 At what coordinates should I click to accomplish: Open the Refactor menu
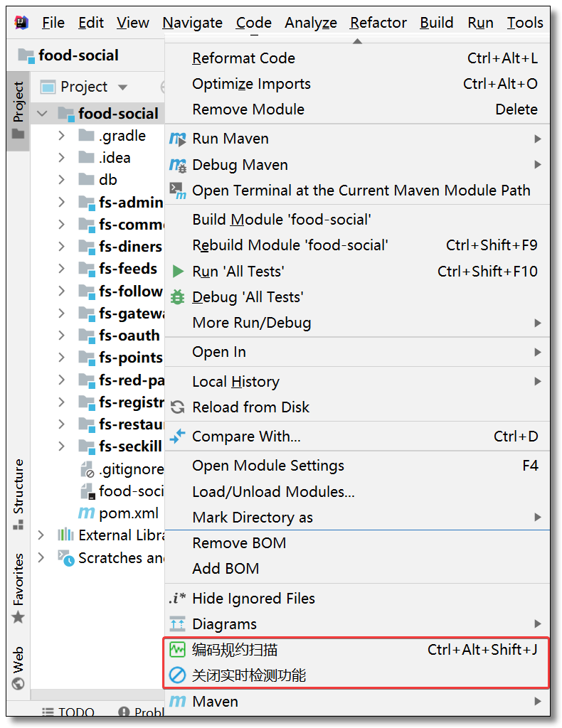point(378,23)
